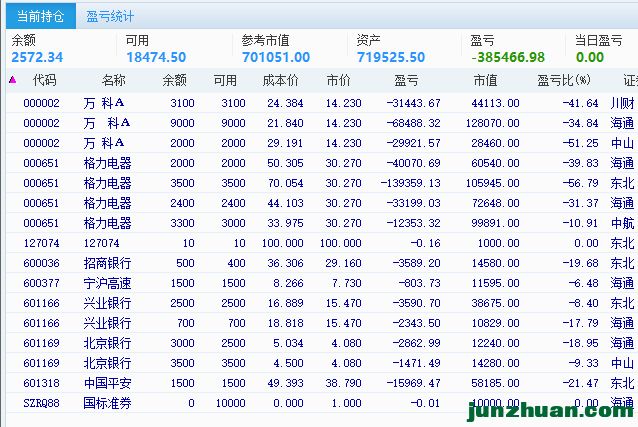
Task: Select the loss cell -15969.47
Action: click(413, 383)
